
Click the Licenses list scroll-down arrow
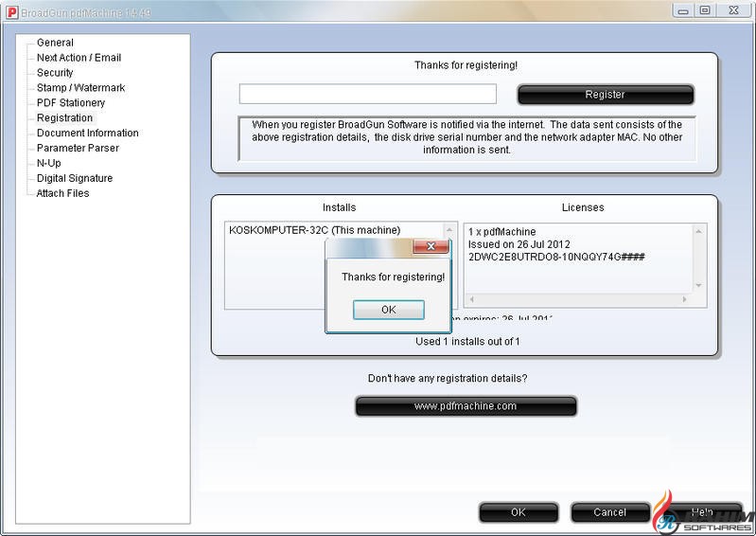coord(698,286)
